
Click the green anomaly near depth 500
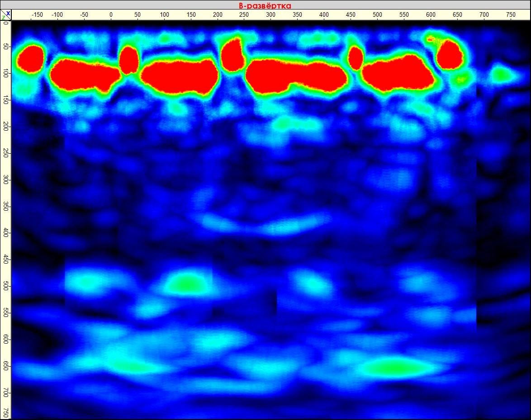click(185, 284)
